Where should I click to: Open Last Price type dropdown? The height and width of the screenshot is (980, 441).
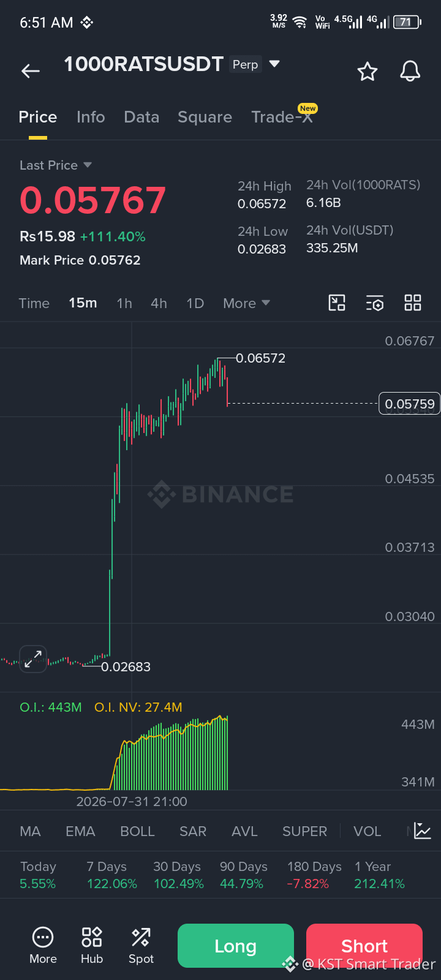tap(56, 165)
